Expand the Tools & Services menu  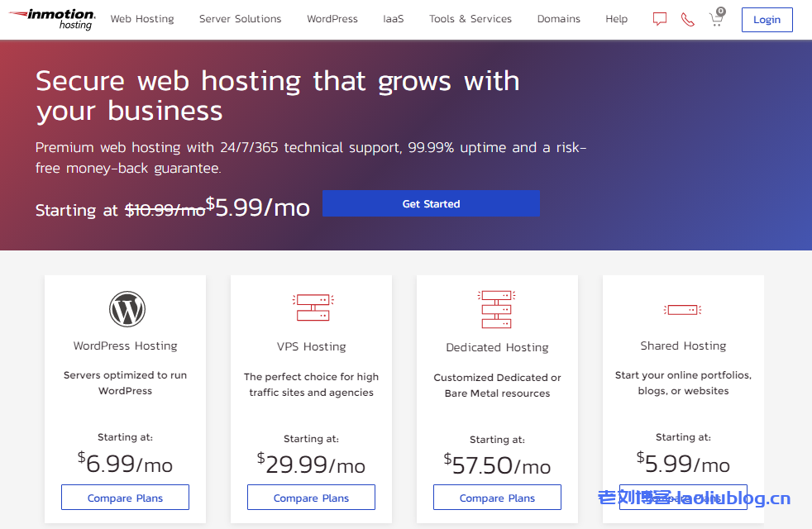(x=470, y=19)
